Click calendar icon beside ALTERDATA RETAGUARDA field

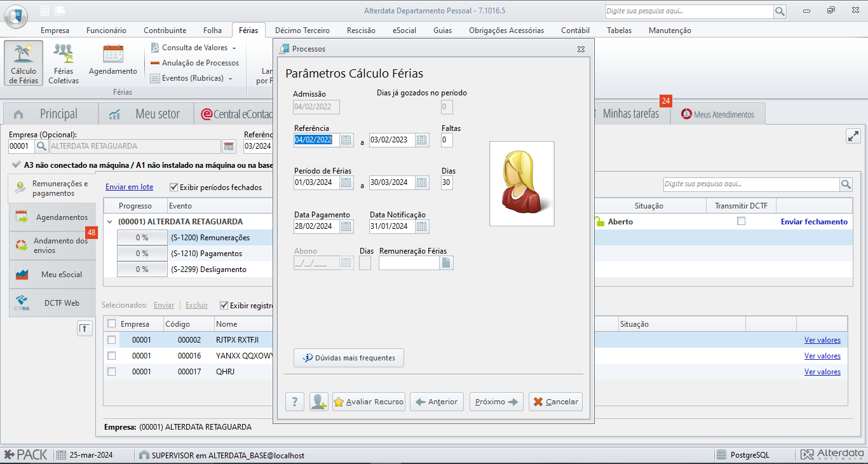[229, 146]
